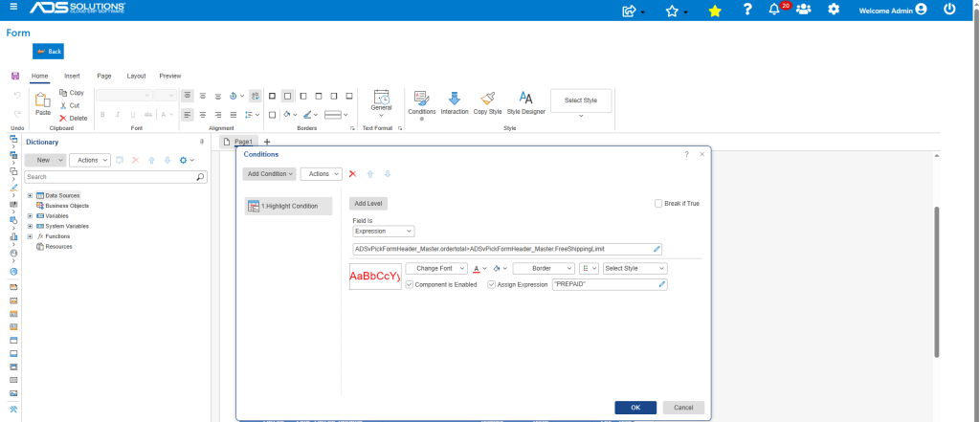This screenshot has height=422, width=980.
Task: Toggle Component is Enabled checkbox
Action: (410, 284)
